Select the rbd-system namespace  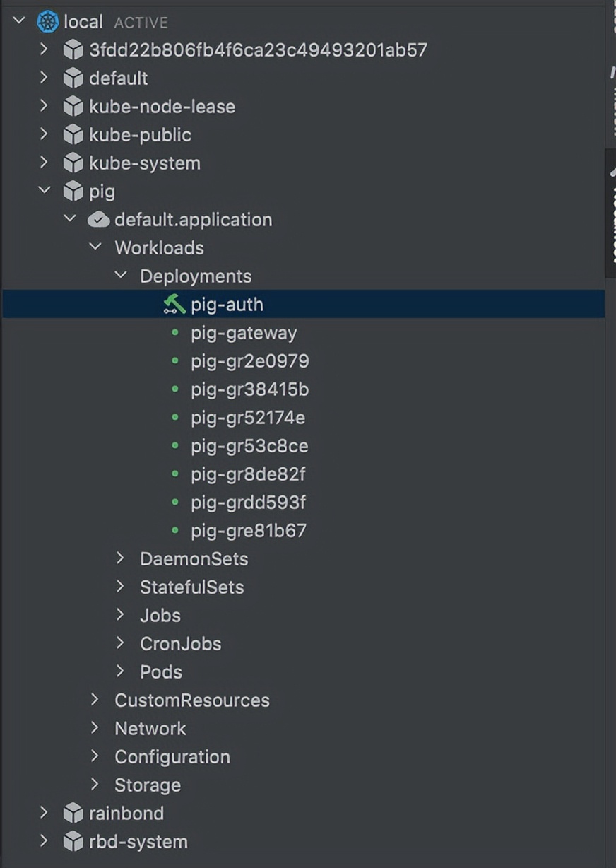click(138, 841)
